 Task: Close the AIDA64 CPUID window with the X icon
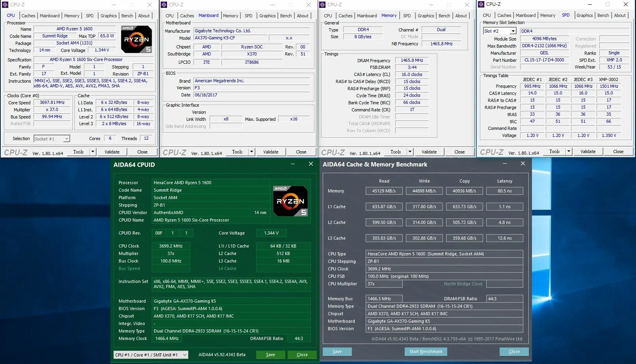tap(311, 164)
